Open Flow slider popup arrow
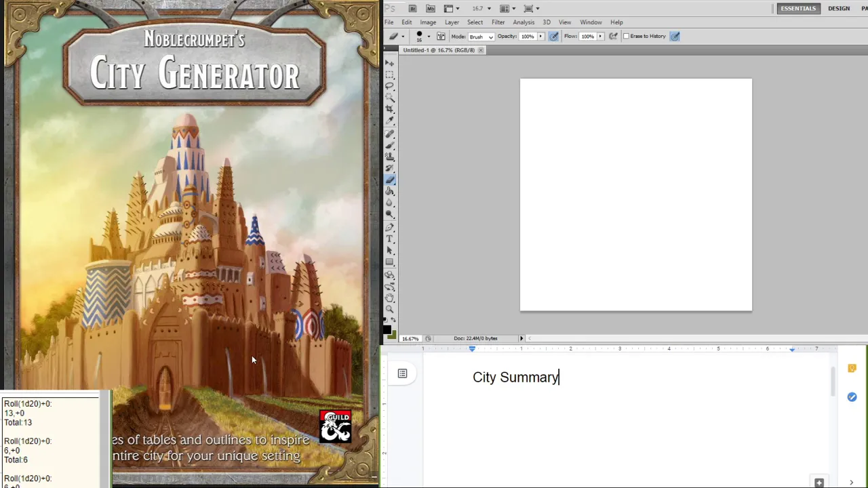 tap(600, 36)
